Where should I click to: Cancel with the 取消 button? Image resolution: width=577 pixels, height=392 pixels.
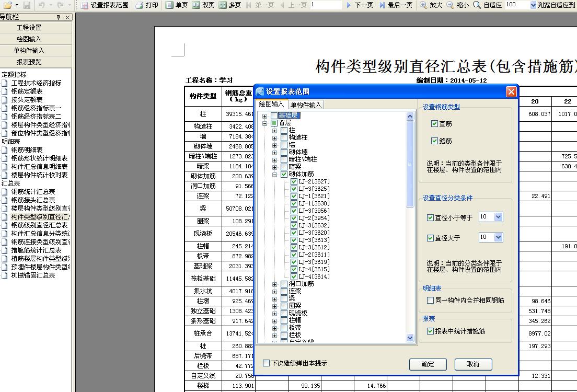point(473,364)
